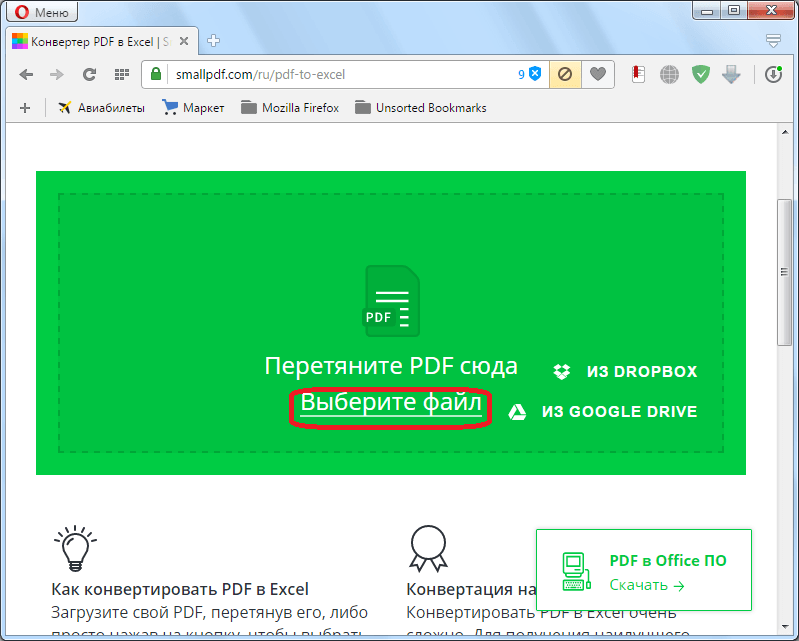Open Speed Dial grid icon
This screenshot has height=641, width=799.
pyautogui.click(x=121, y=74)
